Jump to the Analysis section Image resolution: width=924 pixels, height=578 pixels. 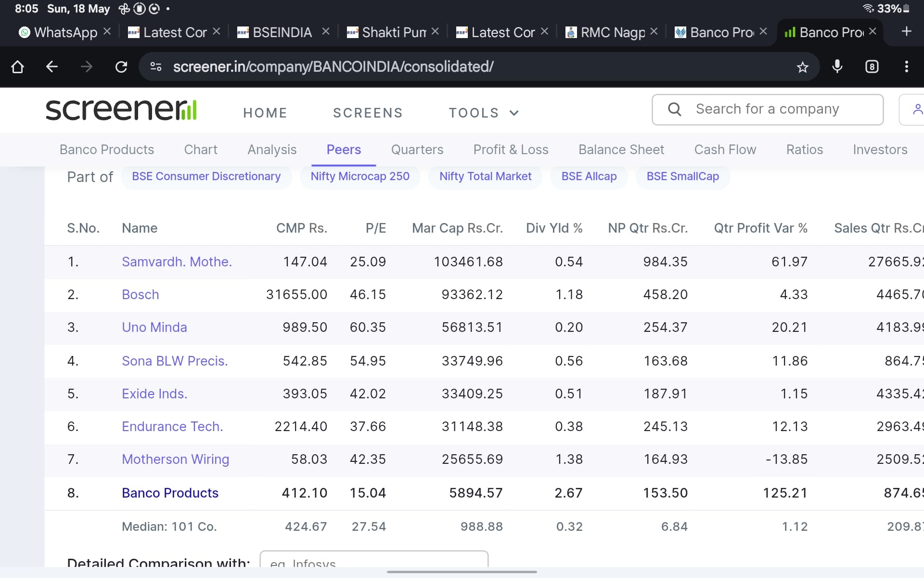point(272,150)
